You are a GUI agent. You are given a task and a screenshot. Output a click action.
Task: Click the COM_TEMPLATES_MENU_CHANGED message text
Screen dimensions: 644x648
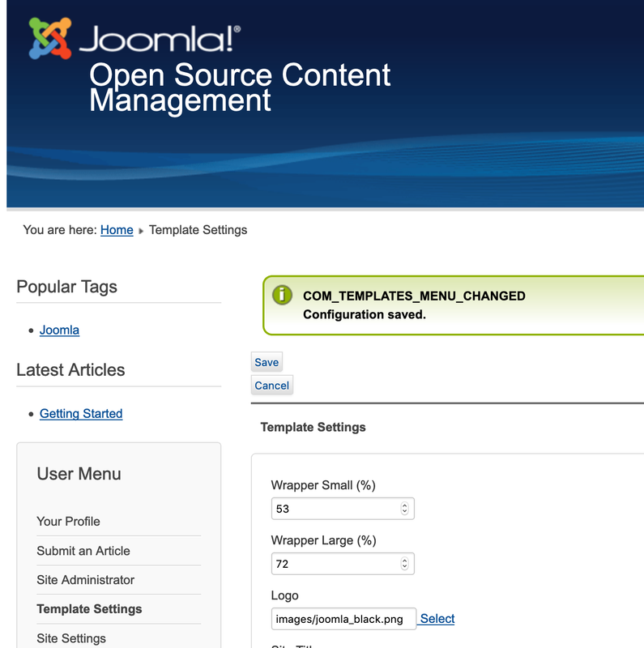click(x=414, y=296)
